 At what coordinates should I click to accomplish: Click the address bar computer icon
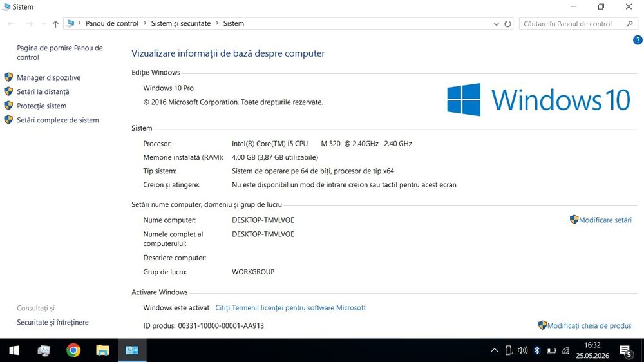point(71,23)
